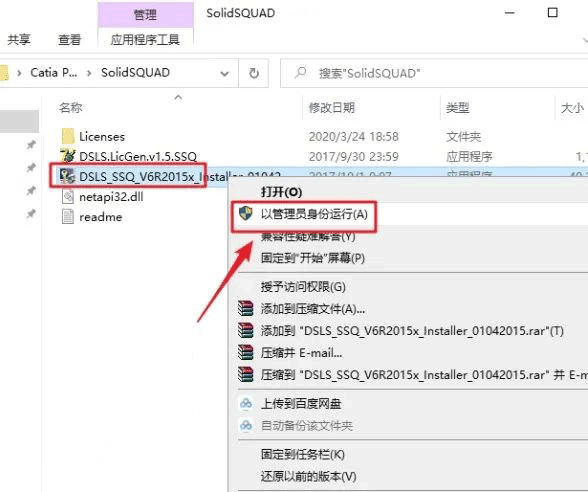
Task: Sort files by the 修改日期 column header
Action: tap(332, 108)
